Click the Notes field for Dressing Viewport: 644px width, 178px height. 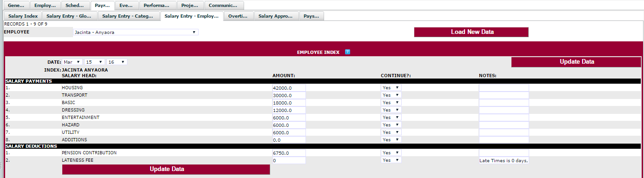504,110
